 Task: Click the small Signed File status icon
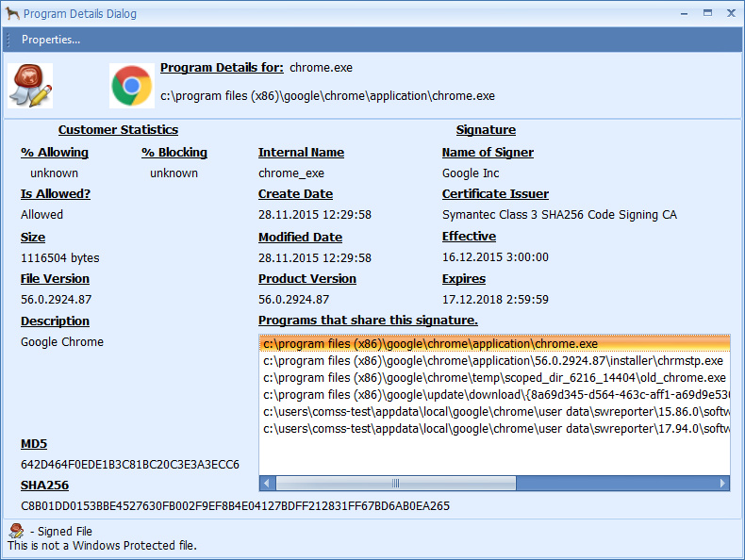click(x=16, y=531)
